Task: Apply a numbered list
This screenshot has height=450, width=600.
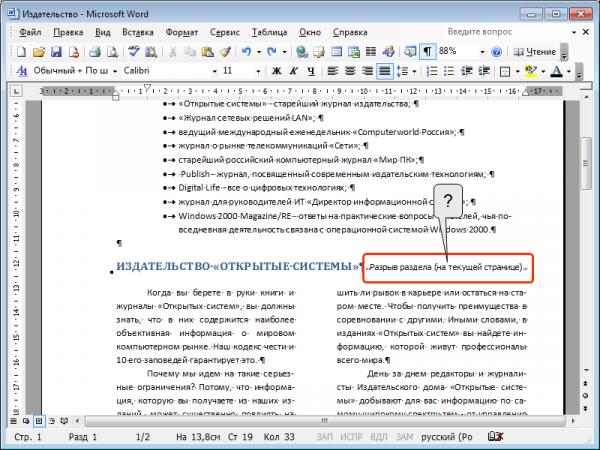Action: pos(432,71)
